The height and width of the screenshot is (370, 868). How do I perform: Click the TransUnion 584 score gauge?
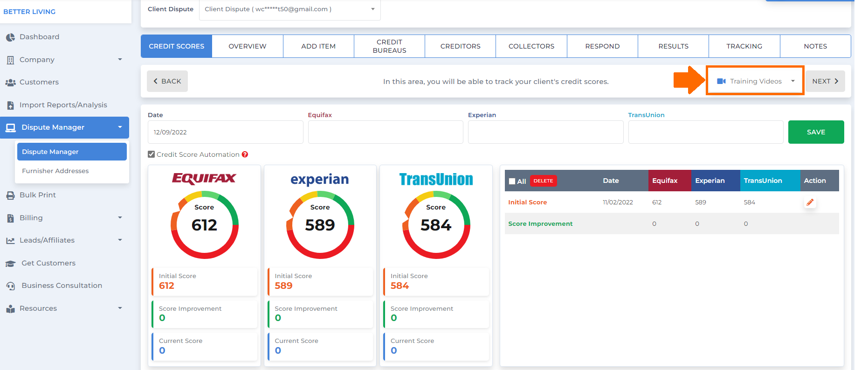click(436, 225)
